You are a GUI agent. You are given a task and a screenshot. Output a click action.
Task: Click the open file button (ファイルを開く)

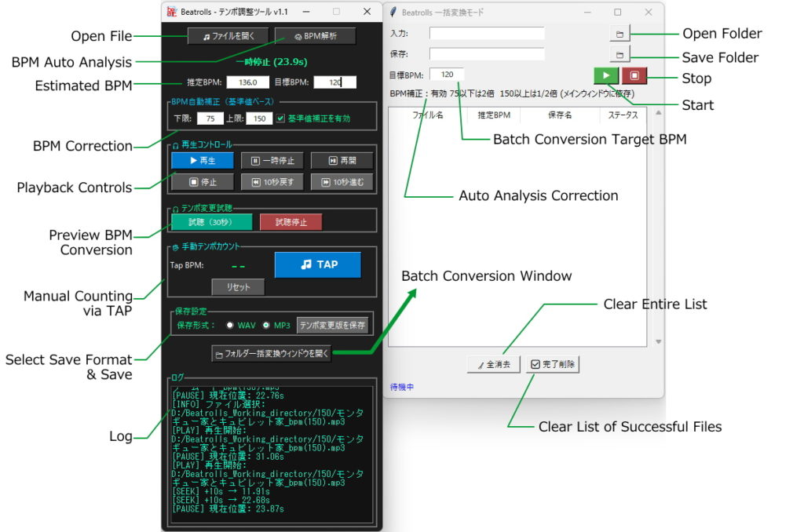point(228,36)
